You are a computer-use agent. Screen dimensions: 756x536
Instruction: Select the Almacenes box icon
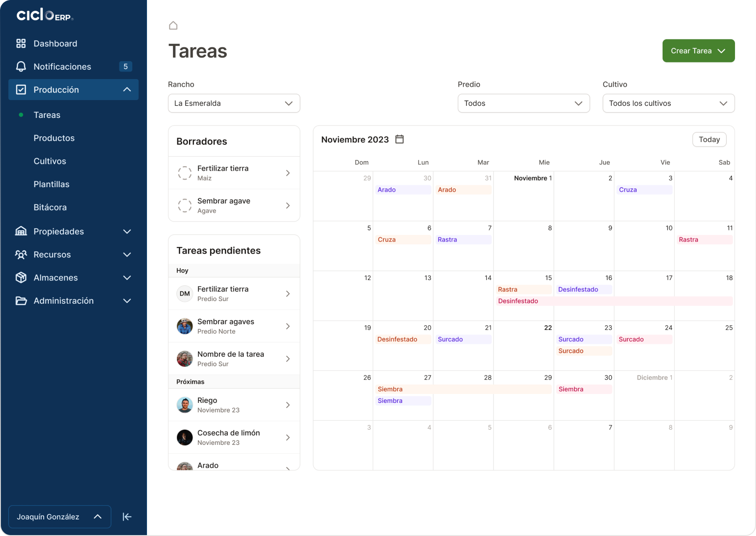coord(21,277)
